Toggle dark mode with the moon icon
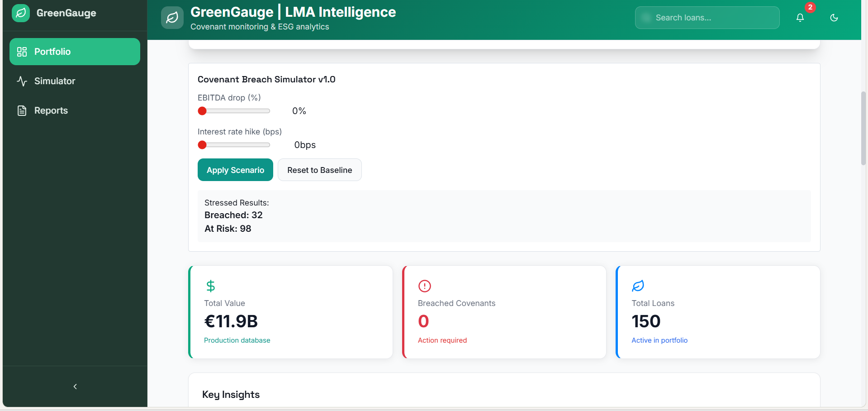 (x=834, y=18)
